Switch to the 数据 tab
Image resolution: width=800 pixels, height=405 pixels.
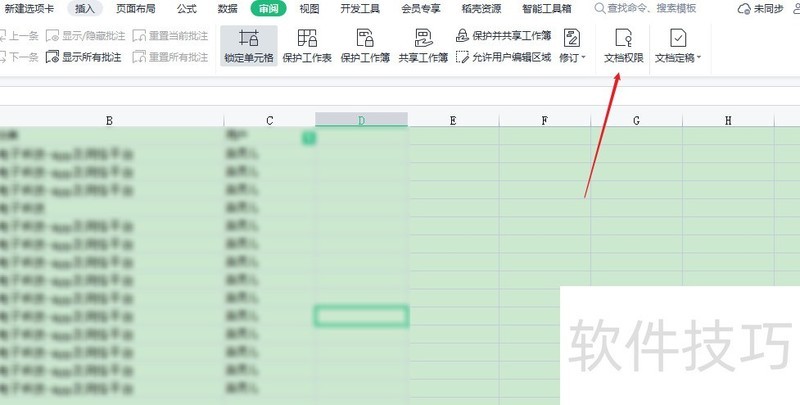(x=228, y=9)
